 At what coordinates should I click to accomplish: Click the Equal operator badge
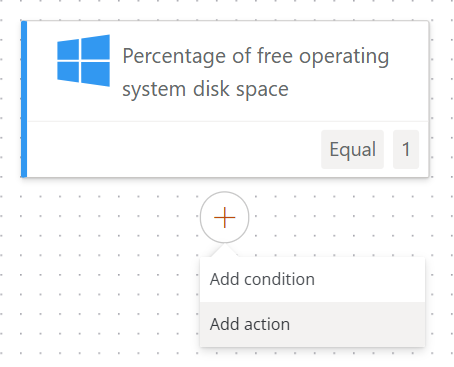coord(352,149)
